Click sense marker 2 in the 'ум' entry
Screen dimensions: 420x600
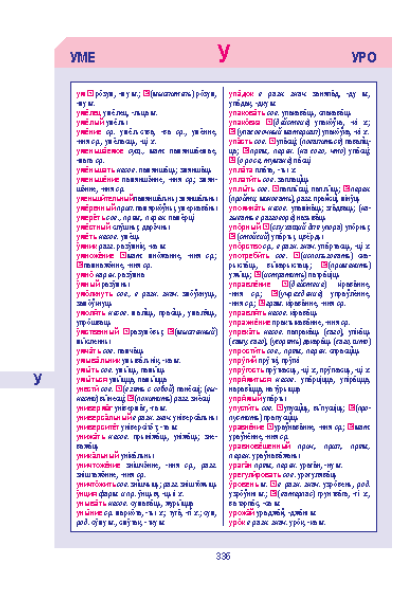coord(147,93)
